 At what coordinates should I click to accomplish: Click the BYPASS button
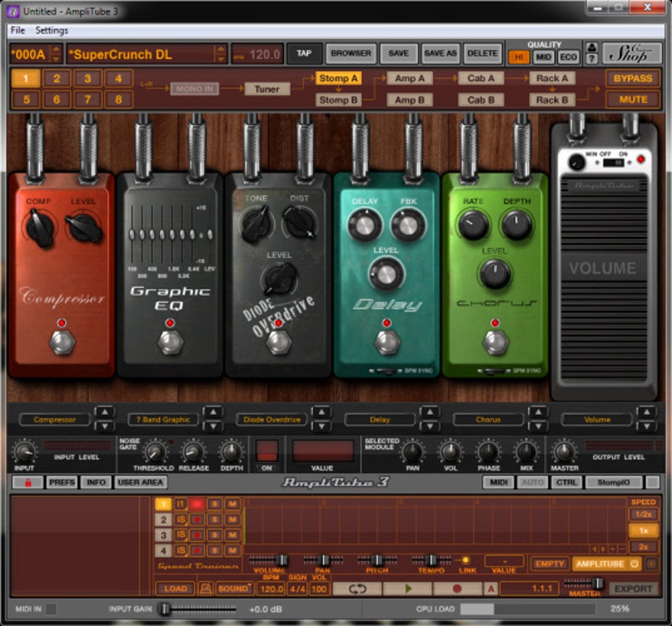pos(632,78)
